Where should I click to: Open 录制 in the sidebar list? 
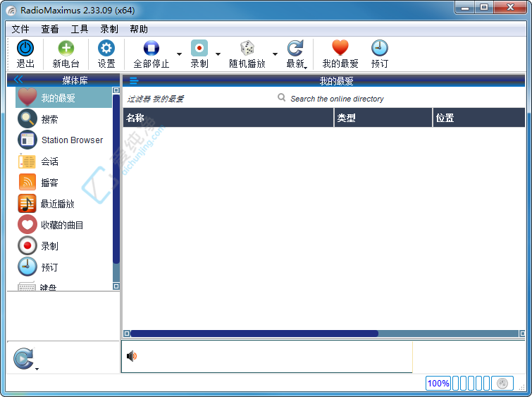[x=64, y=246]
